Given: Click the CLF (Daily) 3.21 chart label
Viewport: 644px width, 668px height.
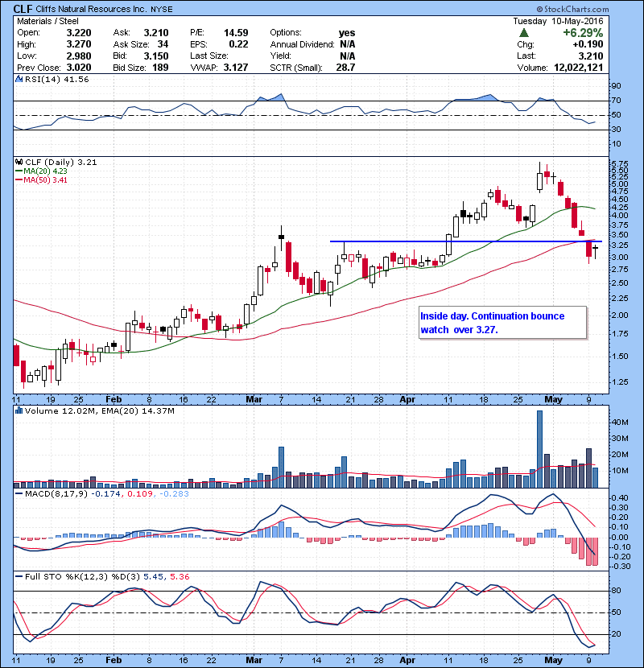Looking at the screenshot, I should [x=61, y=162].
